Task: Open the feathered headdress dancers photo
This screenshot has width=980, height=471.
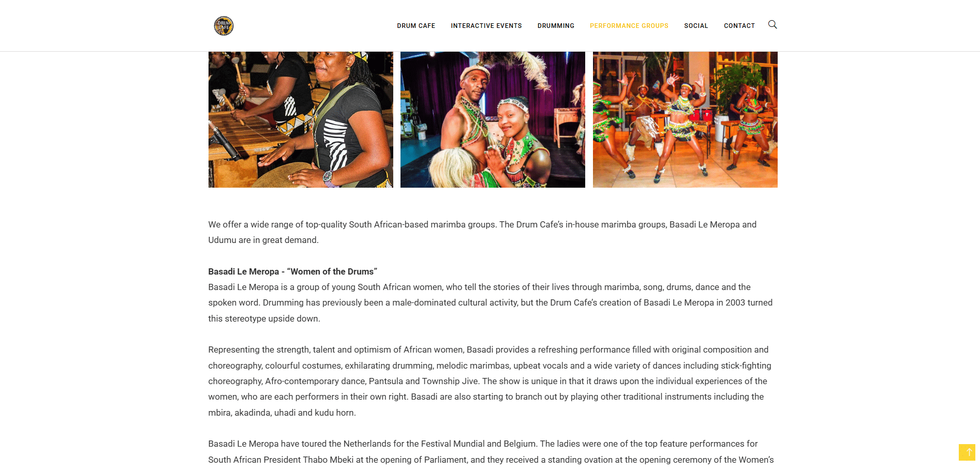Action: point(493,119)
